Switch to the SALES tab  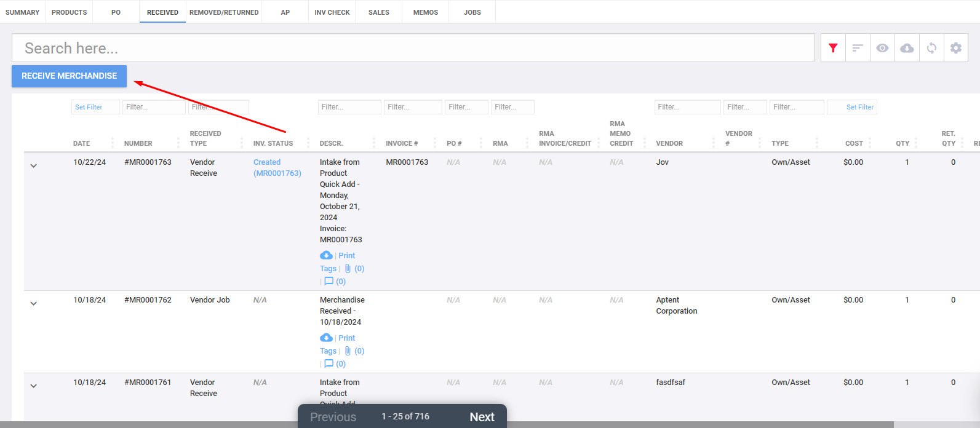[379, 12]
